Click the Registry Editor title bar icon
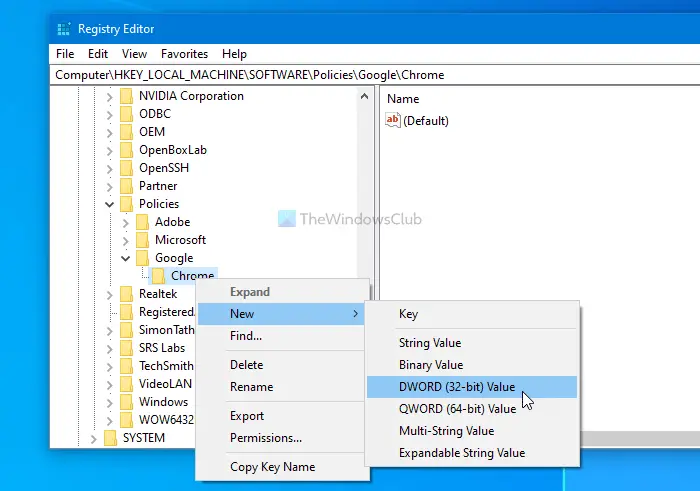700x491 pixels. tap(64, 29)
